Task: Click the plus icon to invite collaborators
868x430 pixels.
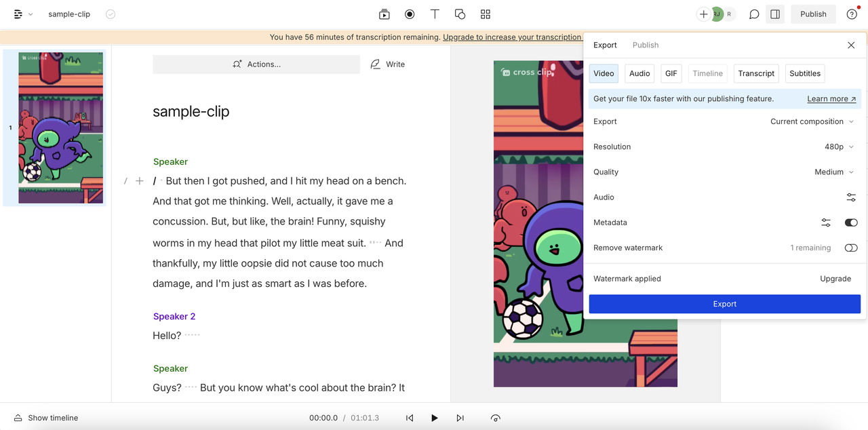Action: click(x=703, y=14)
